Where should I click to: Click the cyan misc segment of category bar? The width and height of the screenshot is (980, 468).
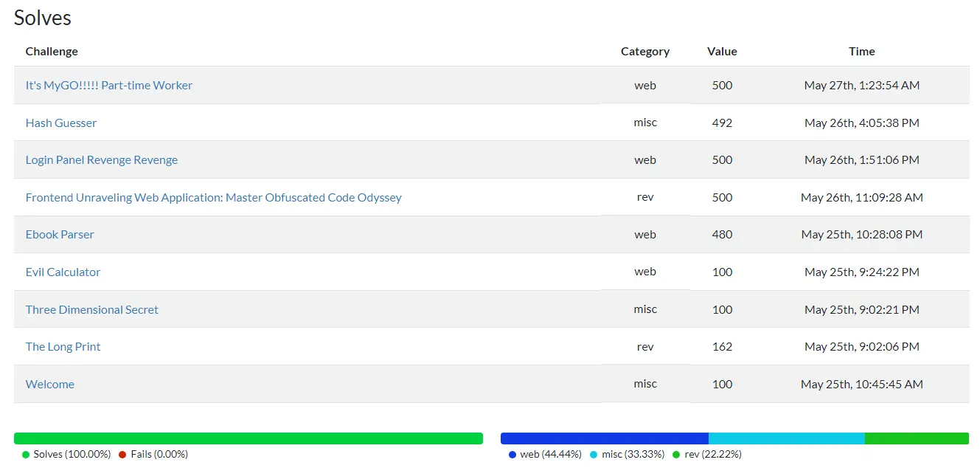786,438
